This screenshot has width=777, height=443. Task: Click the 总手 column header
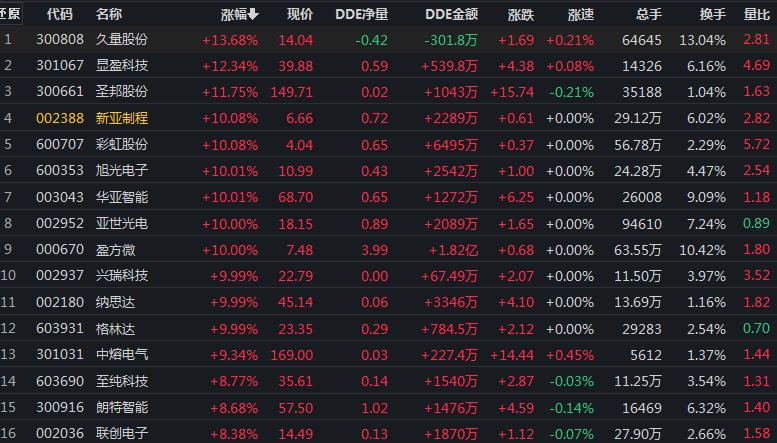[x=648, y=15]
